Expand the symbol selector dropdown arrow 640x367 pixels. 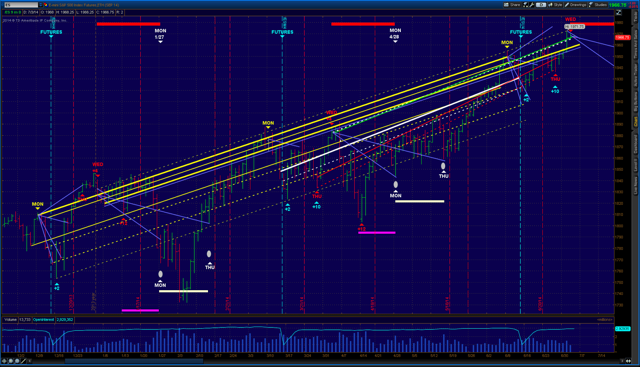tap(41, 5)
